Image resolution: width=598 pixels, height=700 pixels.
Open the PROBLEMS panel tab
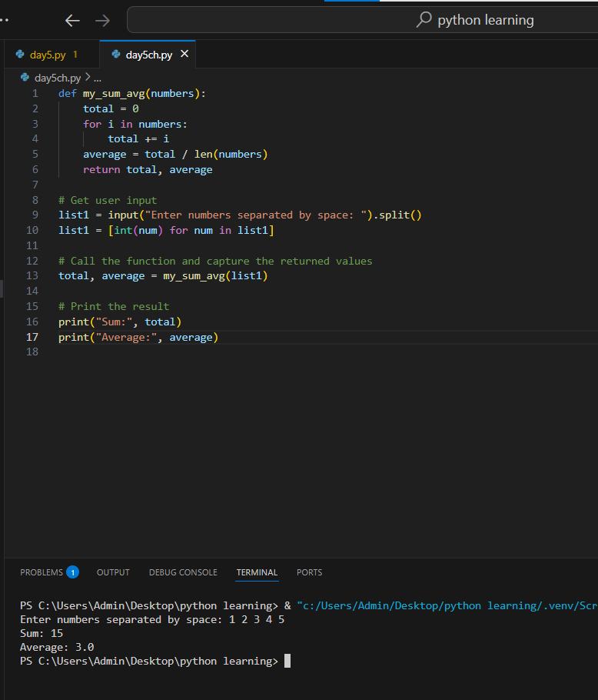click(x=42, y=572)
